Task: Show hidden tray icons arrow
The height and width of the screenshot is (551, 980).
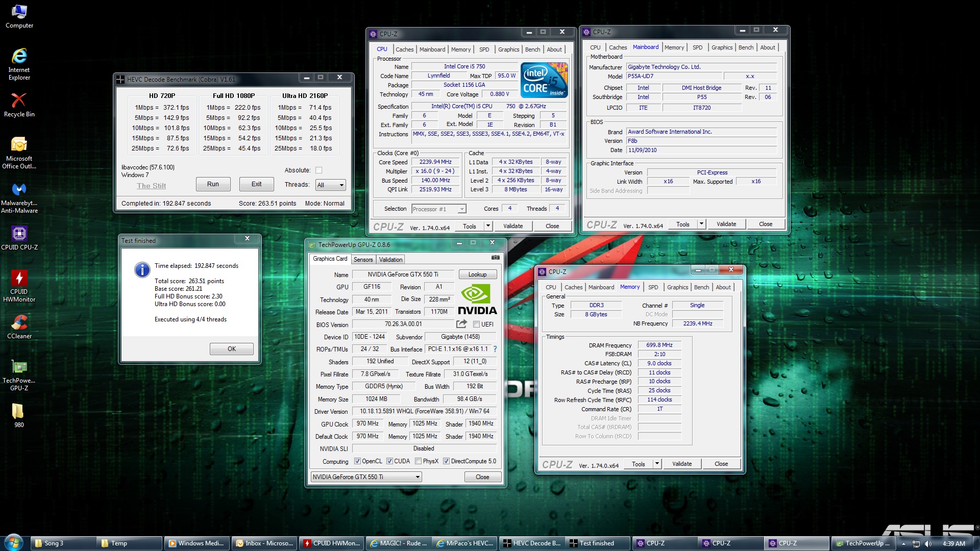Action: [x=903, y=543]
